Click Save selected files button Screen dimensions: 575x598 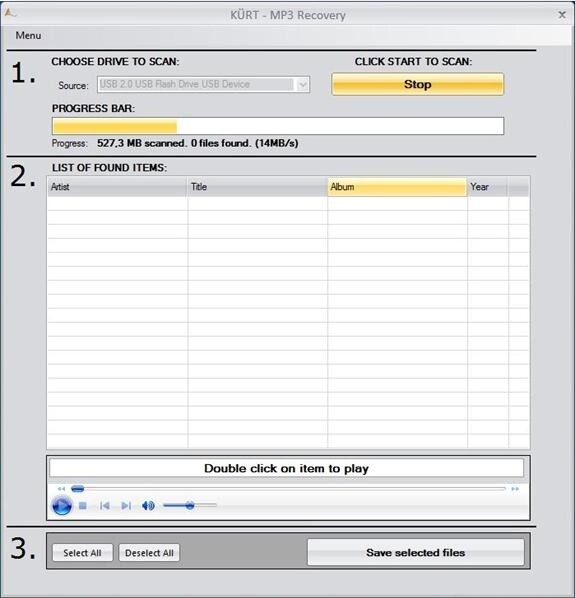point(416,553)
